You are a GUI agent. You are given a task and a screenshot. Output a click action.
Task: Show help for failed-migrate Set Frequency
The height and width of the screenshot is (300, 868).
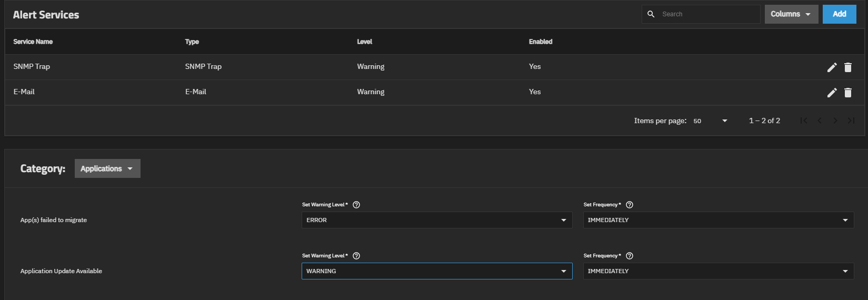[630, 205]
